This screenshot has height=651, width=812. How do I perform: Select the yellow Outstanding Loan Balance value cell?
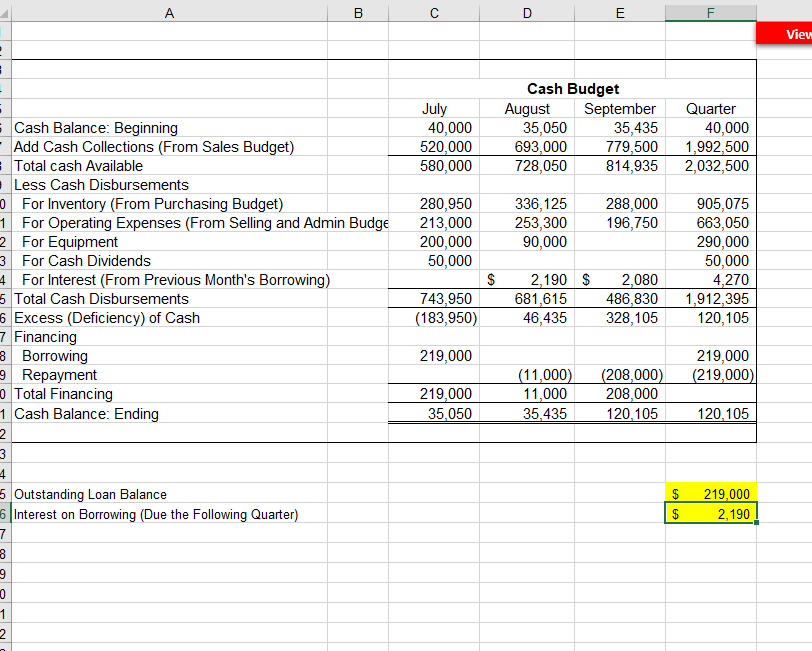click(710, 494)
